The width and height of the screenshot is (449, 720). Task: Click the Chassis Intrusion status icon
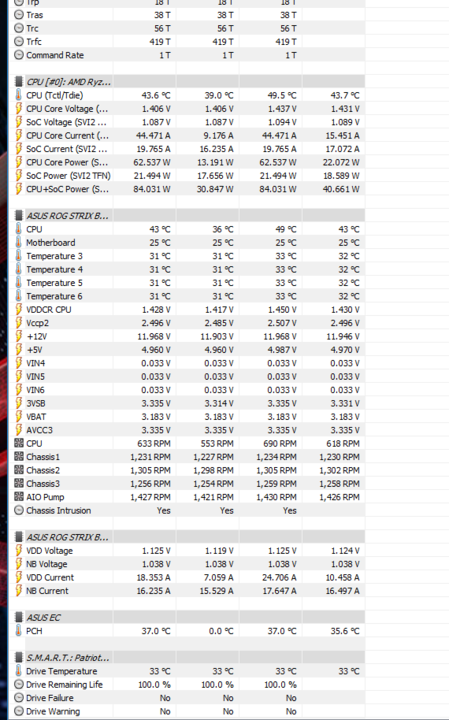(x=18, y=510)
